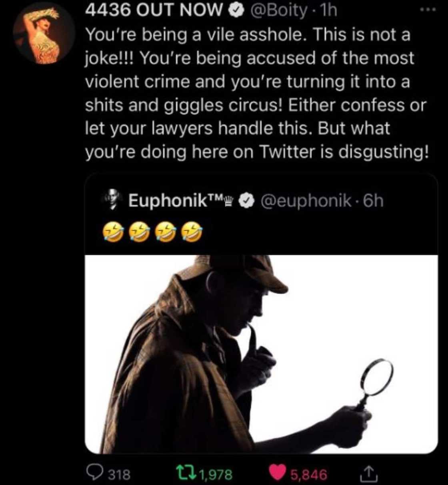Image resolution: width=448 pixels, height=485 pixels.
Task: Open the reply comment bubble icon
Action: point(96,473)
